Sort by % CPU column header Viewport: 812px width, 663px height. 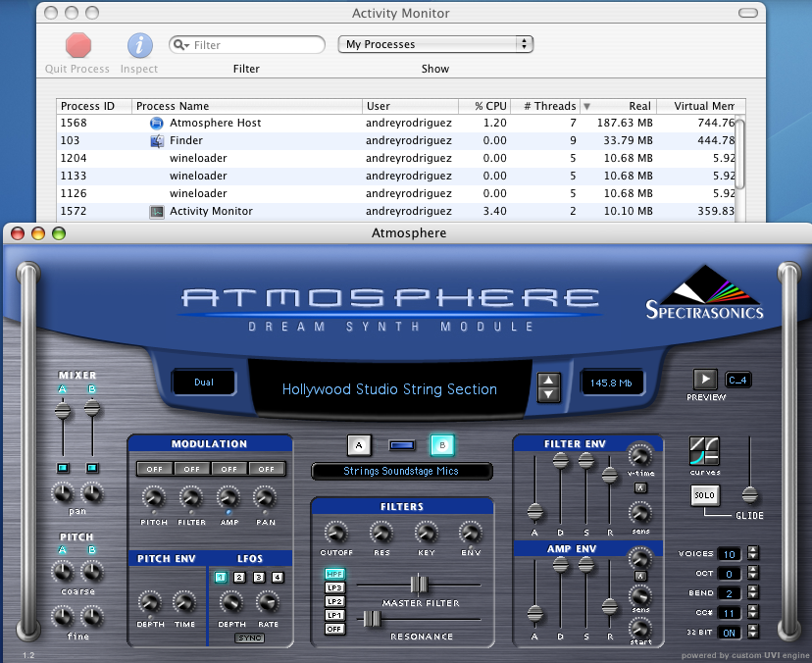(483, 106)
